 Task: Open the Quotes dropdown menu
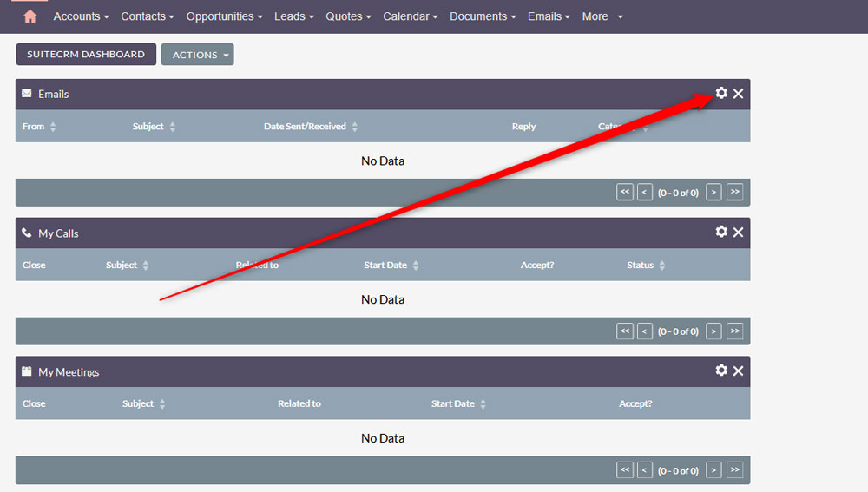(348, 16)
